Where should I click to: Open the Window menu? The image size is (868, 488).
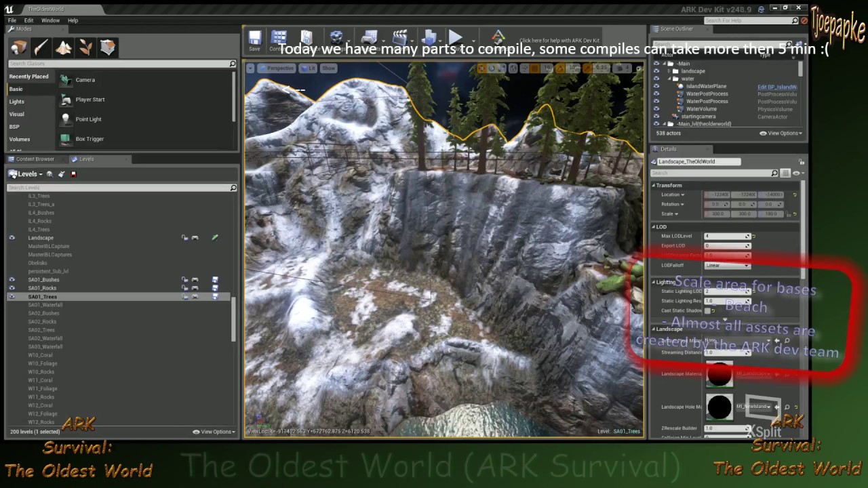(50, 20)
